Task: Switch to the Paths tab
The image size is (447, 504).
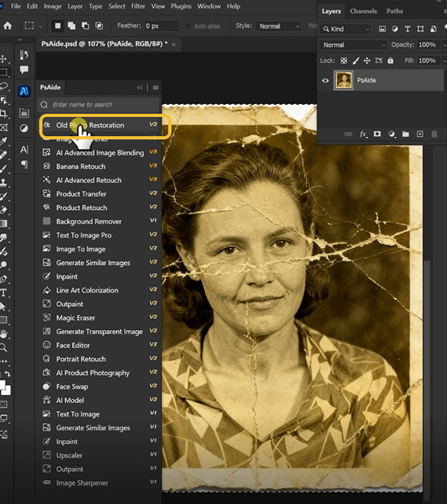Action: (395, 11)
